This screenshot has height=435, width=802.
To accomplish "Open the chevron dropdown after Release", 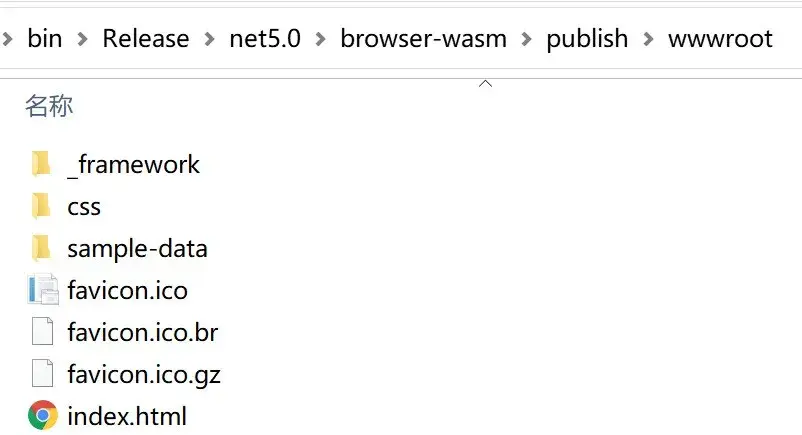I will pos(209,39).
